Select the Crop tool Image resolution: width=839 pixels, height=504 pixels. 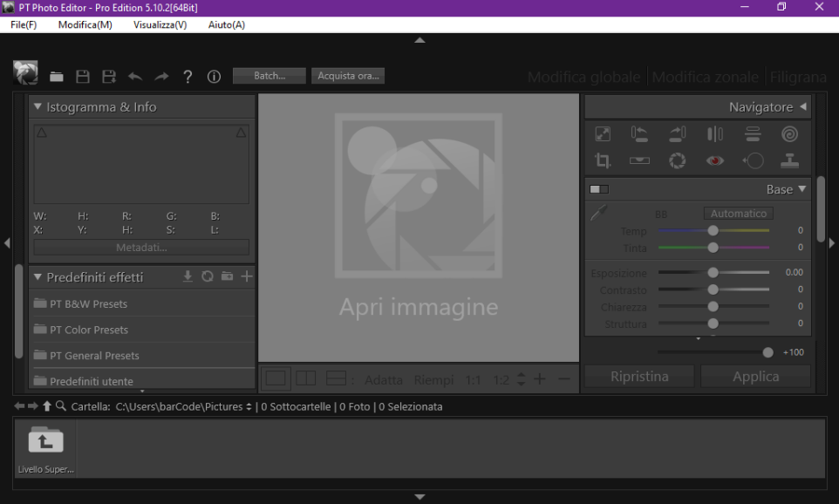(x=603, y=160)
